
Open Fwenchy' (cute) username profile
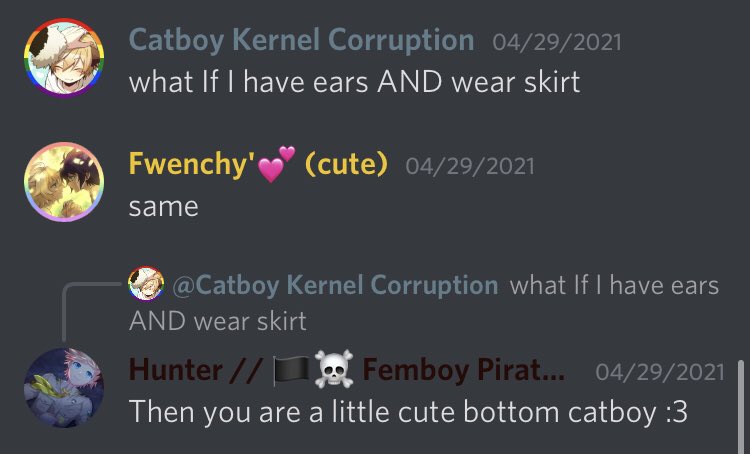coord(258,164)
